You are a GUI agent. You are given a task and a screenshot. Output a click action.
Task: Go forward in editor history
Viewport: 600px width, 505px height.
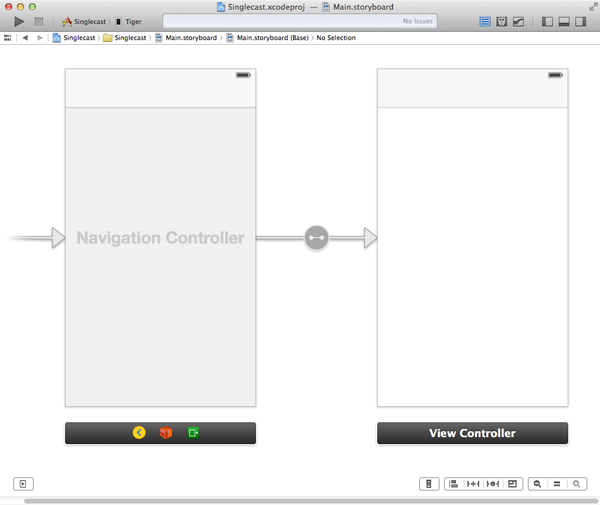39,37
